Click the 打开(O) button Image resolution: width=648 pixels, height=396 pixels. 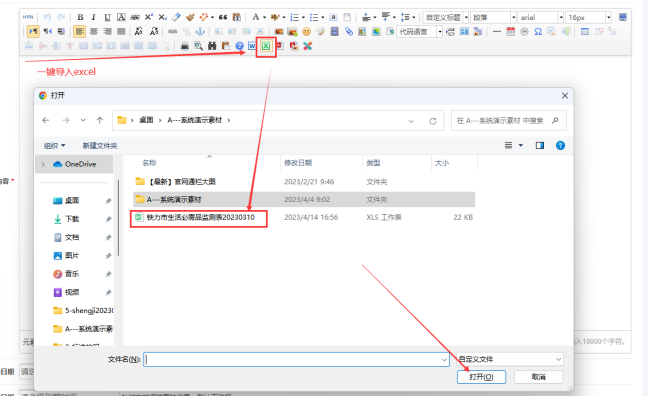coord(481,377)
